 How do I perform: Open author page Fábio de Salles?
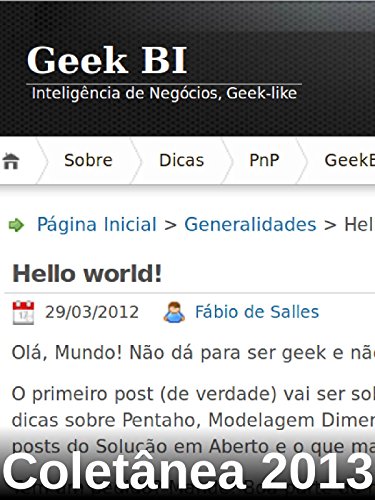(x=257, y=312)
